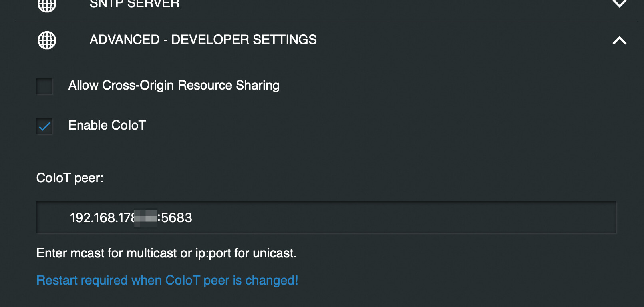Click the SNTP Server globe icon
The height and width of the screenshot is (307, 644).
click(47, 5)
